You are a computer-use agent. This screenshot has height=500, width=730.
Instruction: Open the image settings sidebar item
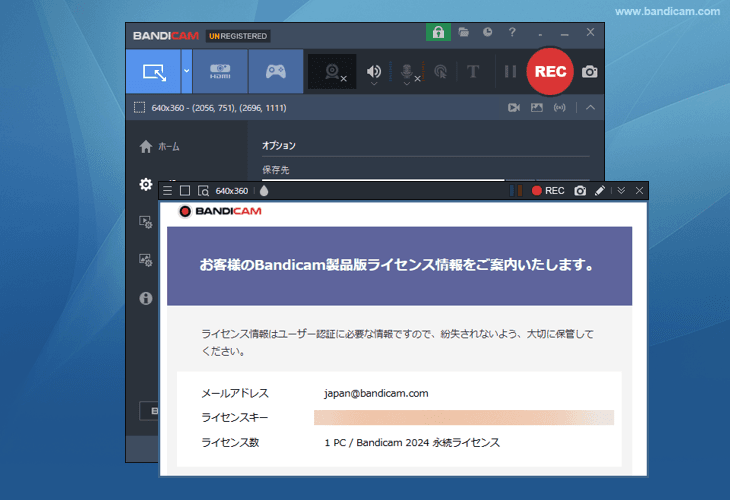pyautogui.click(x=146, y=260)
